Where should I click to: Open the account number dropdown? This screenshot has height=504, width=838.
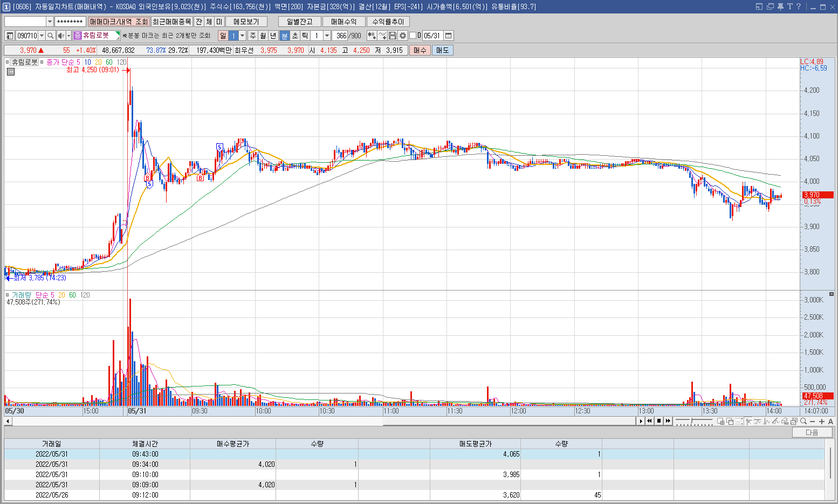(x=50, y=22)
